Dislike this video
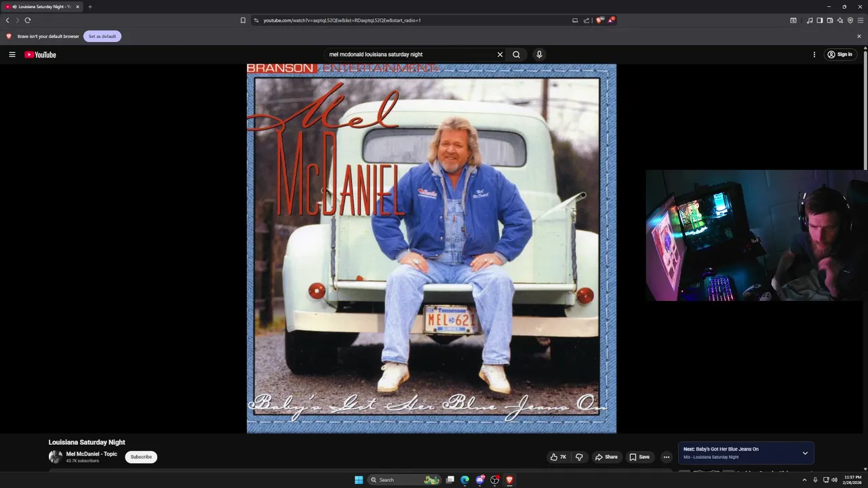The height and width of the screenshot is (488, 868). [579, 457]
